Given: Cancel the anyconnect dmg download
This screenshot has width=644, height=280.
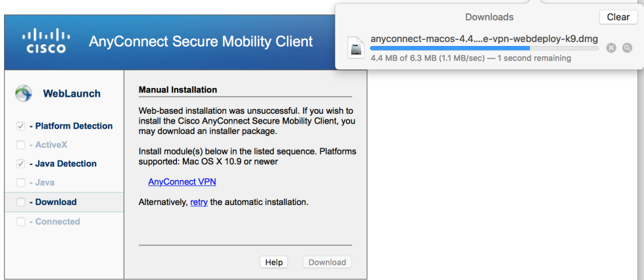Looking at the screenshot, I should (x=611, y=48).
